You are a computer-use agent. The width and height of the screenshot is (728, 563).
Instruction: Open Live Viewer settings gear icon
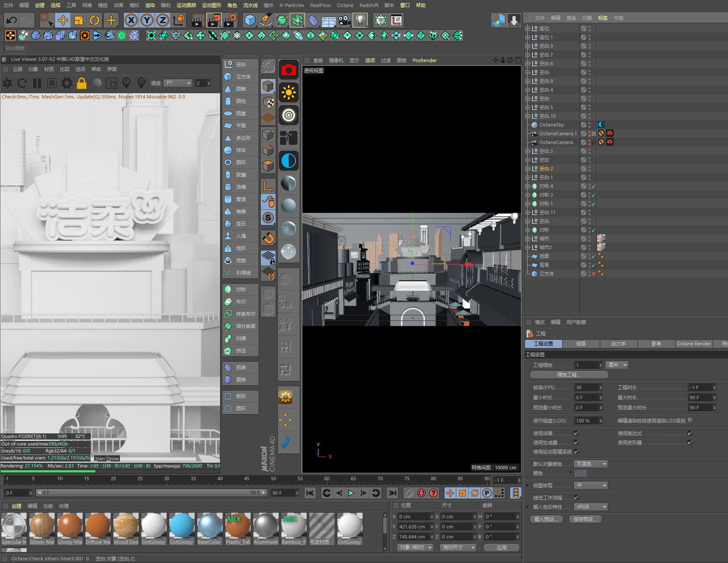67,83
